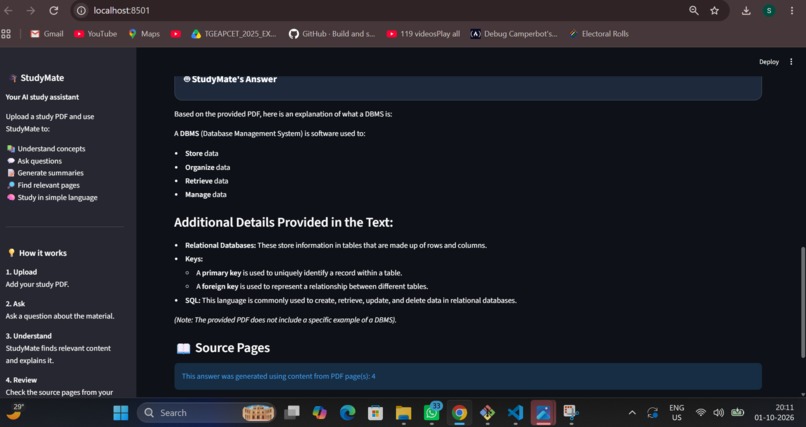This screenshot has width=806, height=427.
Task: Click the taskbar Search box
Action: tap(207, 413)
